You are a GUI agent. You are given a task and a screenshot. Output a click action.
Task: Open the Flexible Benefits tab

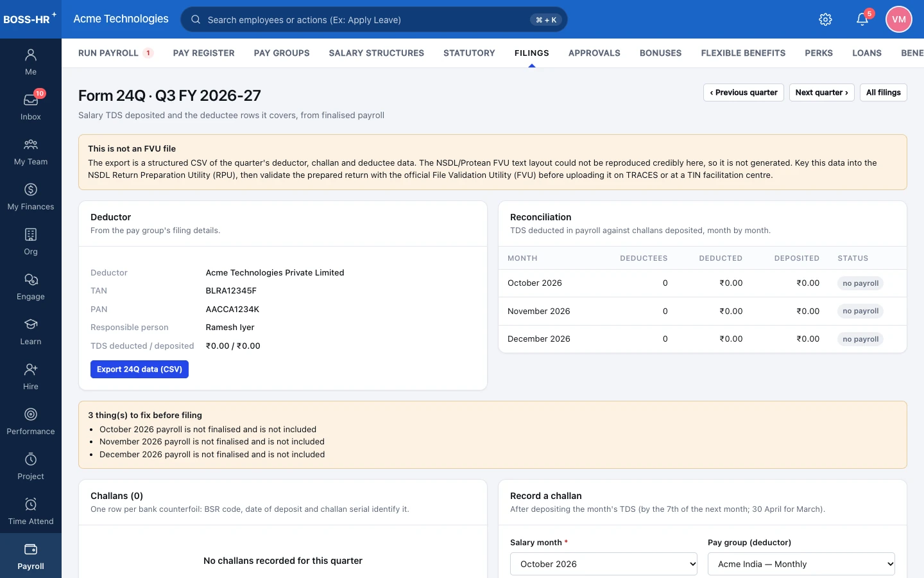pos(743,53)
